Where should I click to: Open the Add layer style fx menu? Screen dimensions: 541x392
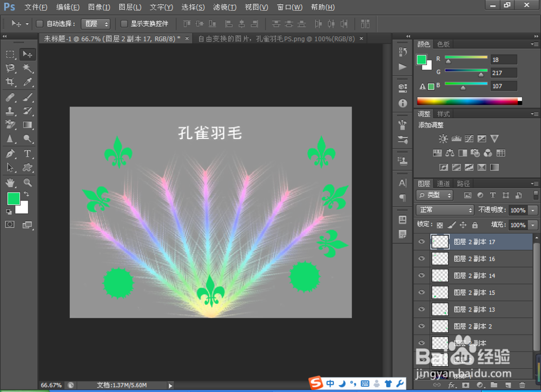coord(452,386)
